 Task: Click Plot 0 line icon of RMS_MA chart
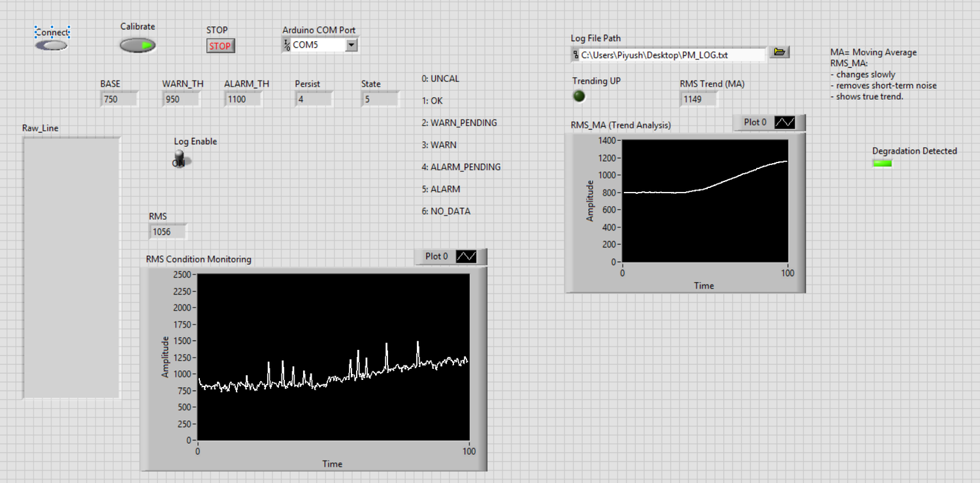(x=785, y=122)
